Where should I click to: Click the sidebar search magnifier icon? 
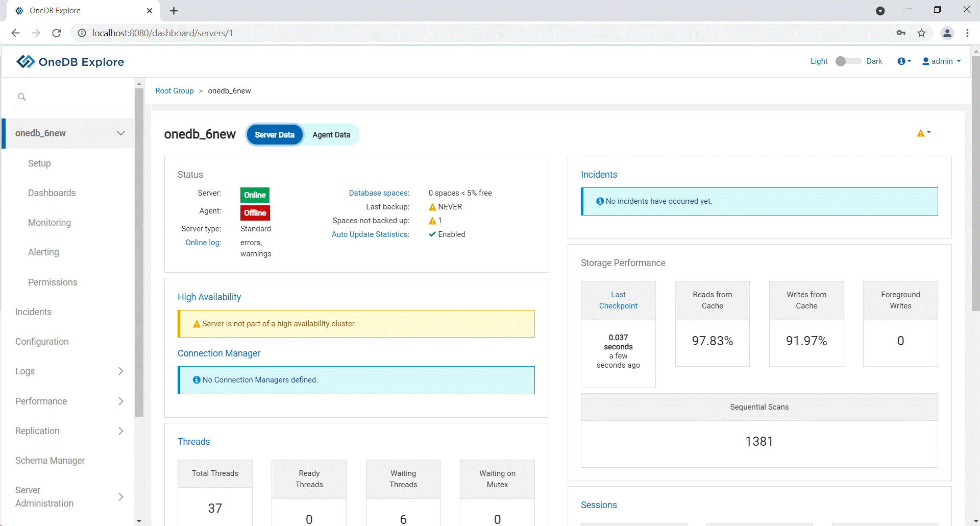[22, 97]
